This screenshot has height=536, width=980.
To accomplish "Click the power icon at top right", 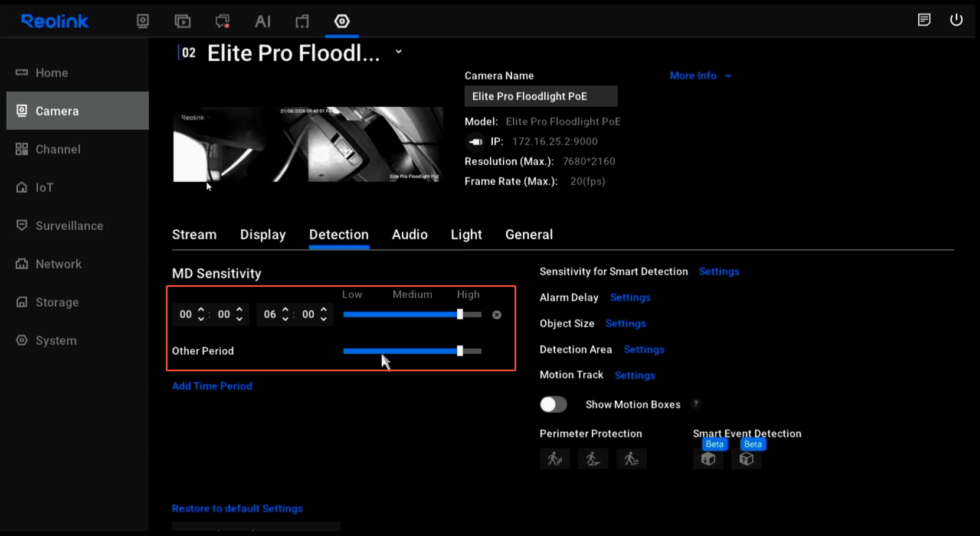I will pyautogui.click(x=956, y=19).
